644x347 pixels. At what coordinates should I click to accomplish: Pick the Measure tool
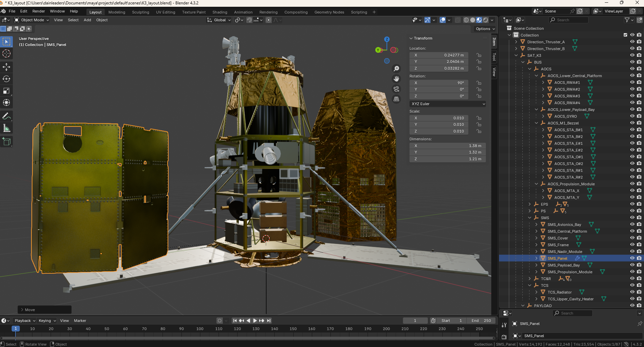point(6,128)
